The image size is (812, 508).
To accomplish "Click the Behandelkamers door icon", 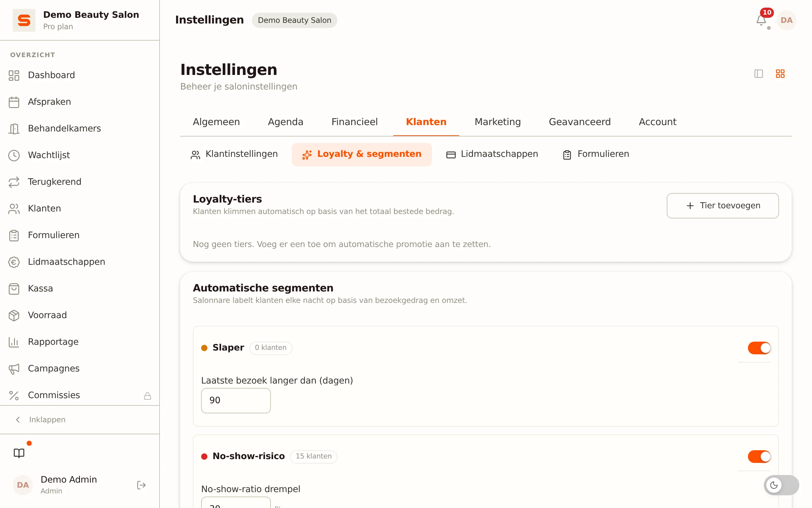I will pyautogui.click(x=14, y=129).
